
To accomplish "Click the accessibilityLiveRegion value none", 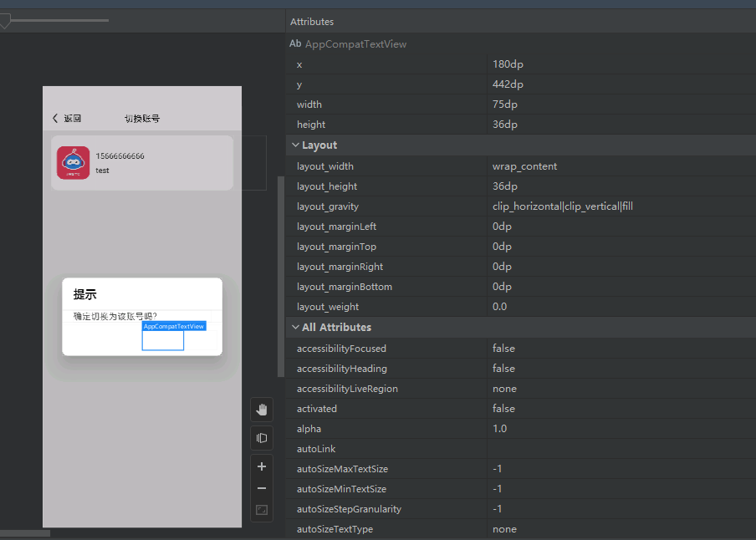I will (x=504, y=389).
